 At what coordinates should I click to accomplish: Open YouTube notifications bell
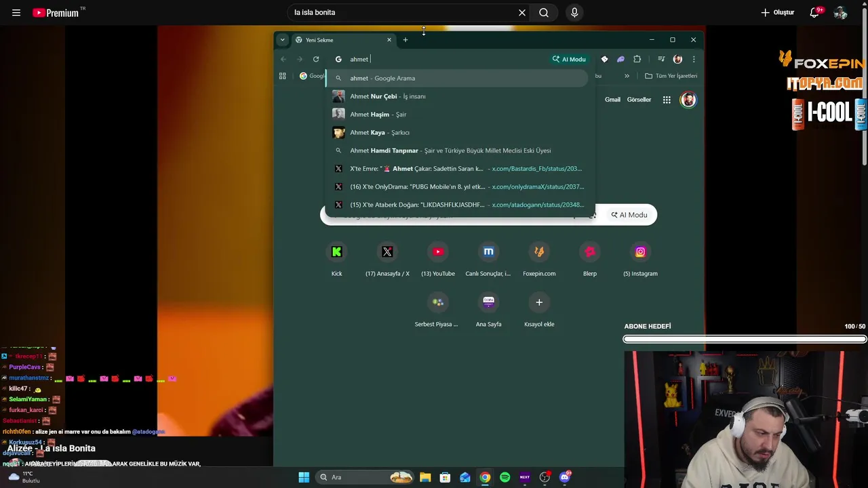[x=814, y=12]
